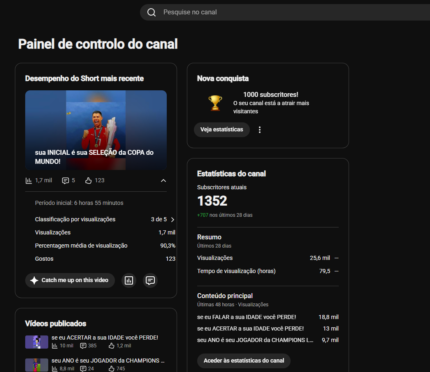Open video comments icon button
The height and width of the screenshot is (372, 430).
[x=150, y=280]
